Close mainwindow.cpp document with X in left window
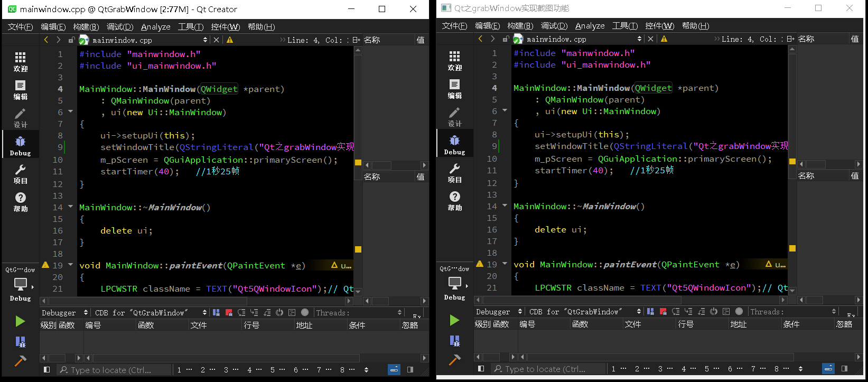Viewport: 868px width, 382px height. tap(216, 40)
